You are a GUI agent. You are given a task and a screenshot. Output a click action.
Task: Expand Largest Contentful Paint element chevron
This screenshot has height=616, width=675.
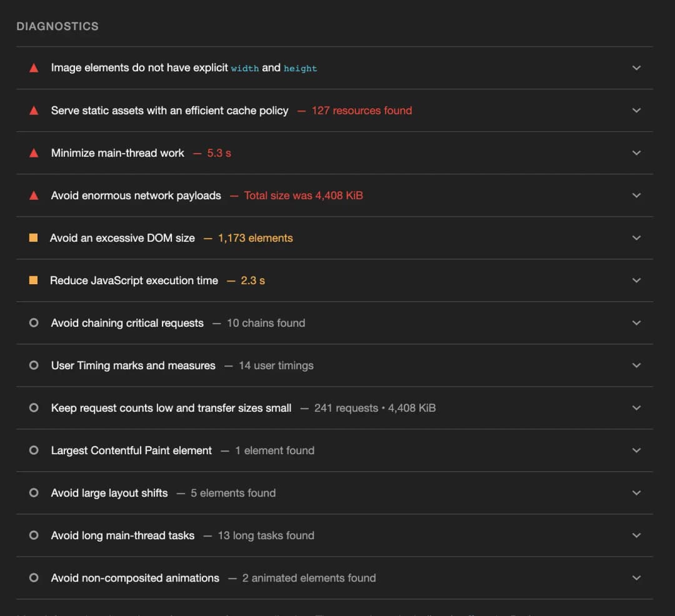pyautogui.click(x=636, y=450)
